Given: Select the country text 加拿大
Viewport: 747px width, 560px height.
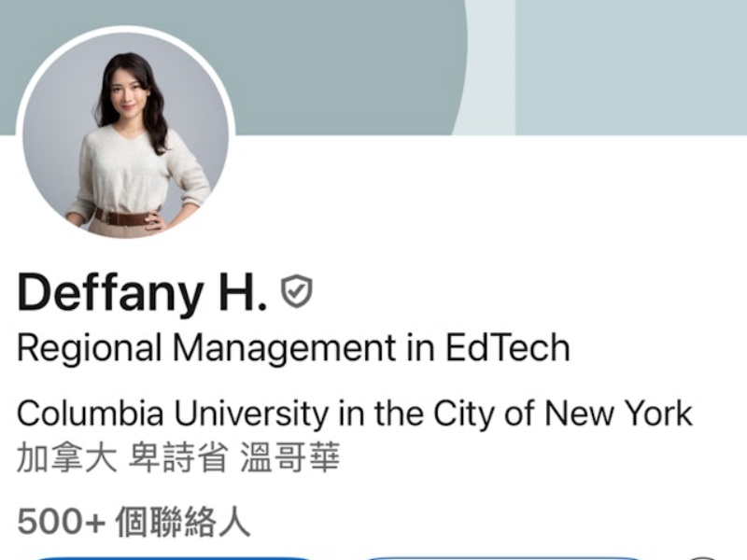Looking at the screenshot, I should [67, 457].
